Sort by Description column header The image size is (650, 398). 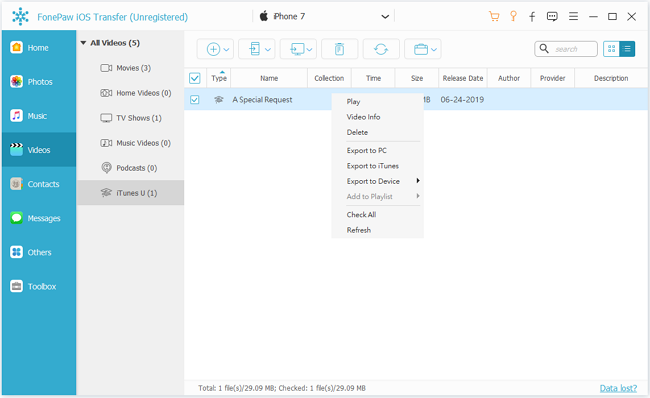(611, 78)
